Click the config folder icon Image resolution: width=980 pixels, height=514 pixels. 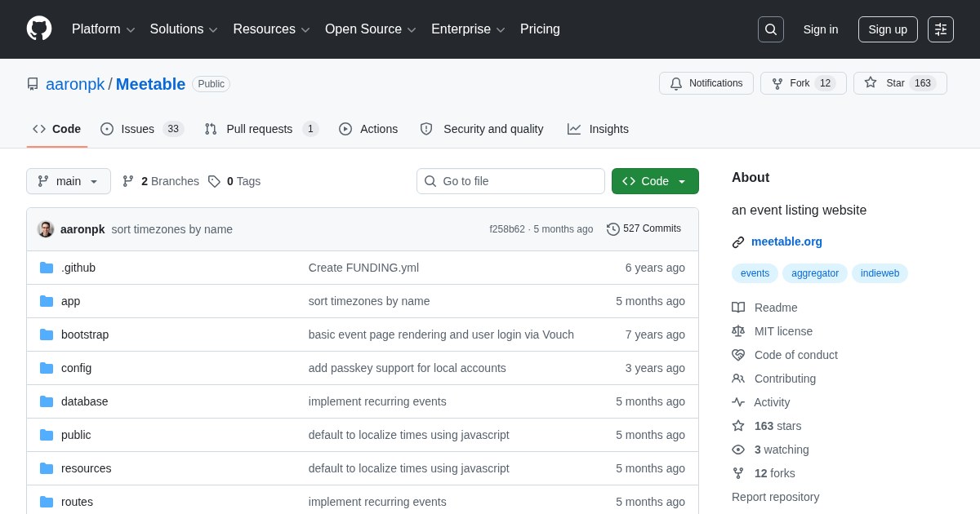coord(47,368)
